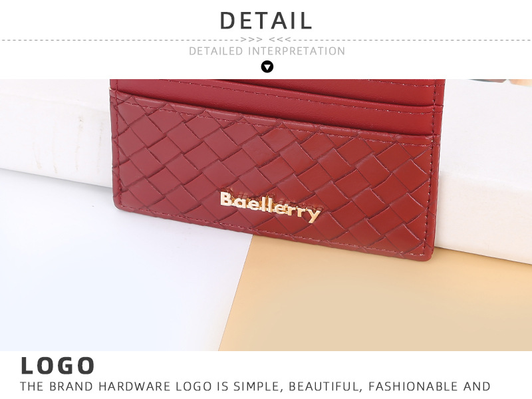
Task: Select the DETAIL heading text
Action: (266, 21)
